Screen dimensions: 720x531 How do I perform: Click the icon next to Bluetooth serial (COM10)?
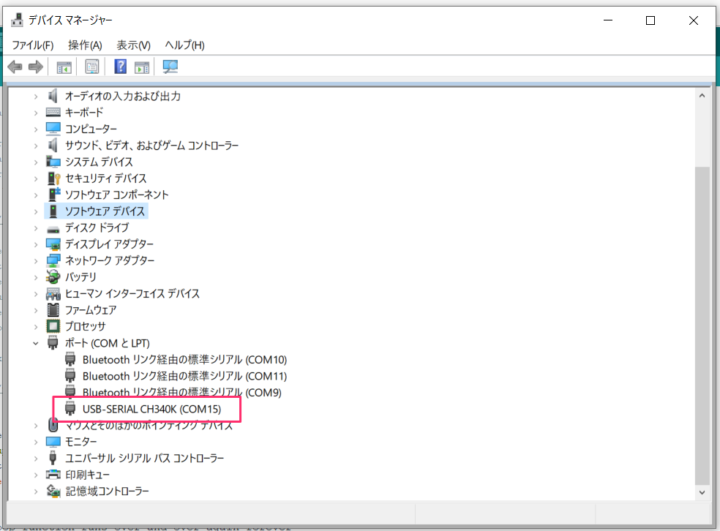(70, 359)
